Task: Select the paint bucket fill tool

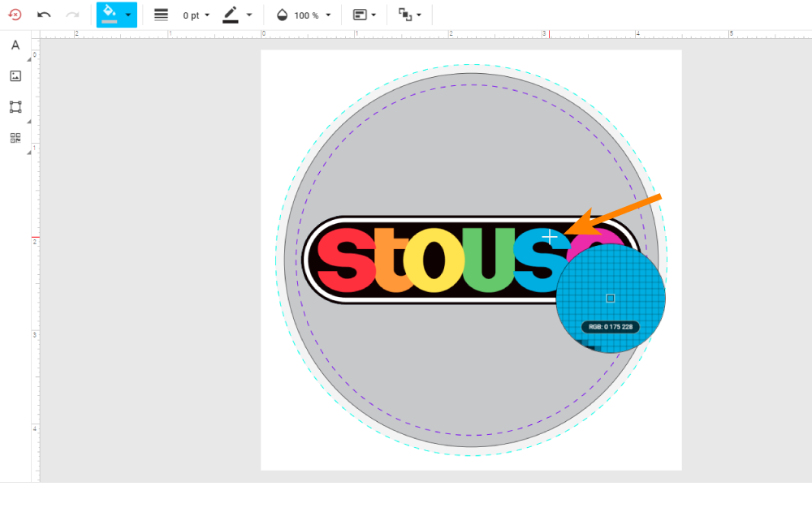Action: (x=109, y=15)
